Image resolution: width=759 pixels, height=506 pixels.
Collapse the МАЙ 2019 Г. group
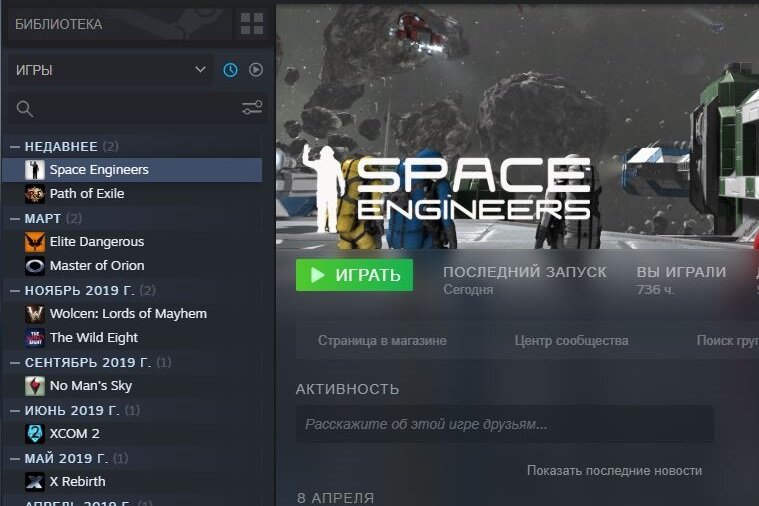15,459
